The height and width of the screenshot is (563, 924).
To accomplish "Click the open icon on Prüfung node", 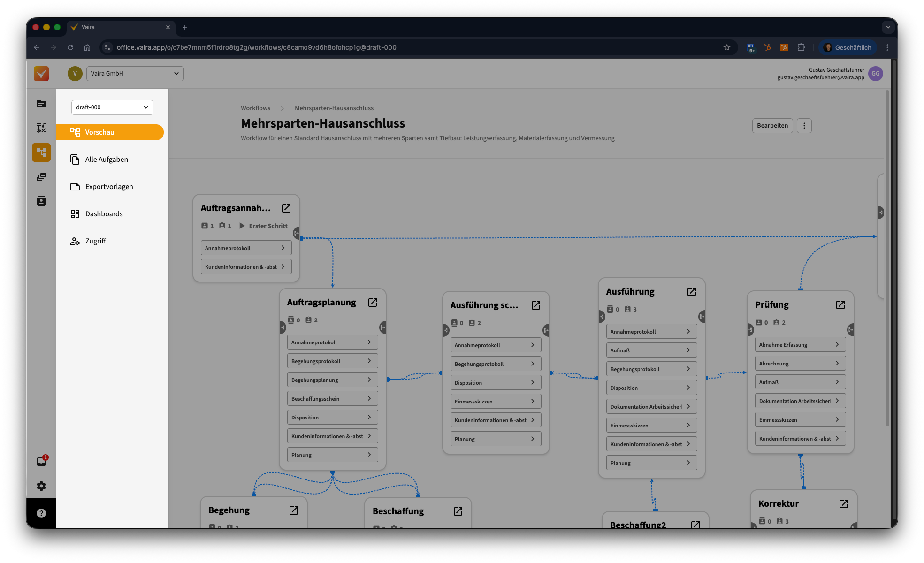I will click(840, 305).
